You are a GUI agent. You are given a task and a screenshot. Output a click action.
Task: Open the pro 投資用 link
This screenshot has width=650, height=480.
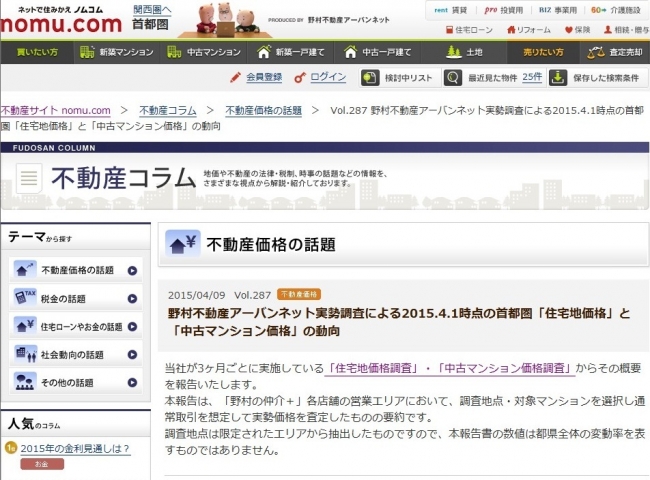(504, 10)
